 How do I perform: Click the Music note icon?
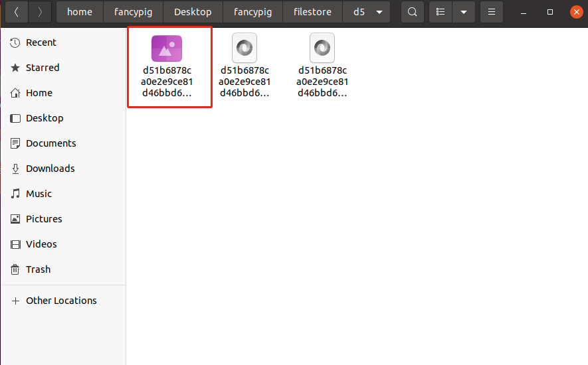15,194
